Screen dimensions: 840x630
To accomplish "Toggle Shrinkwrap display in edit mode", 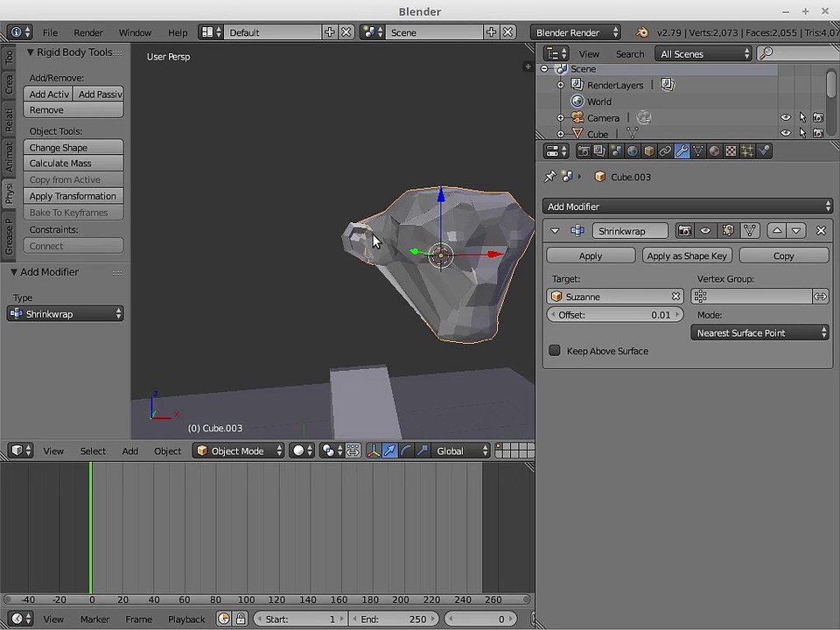I will 728,231.
